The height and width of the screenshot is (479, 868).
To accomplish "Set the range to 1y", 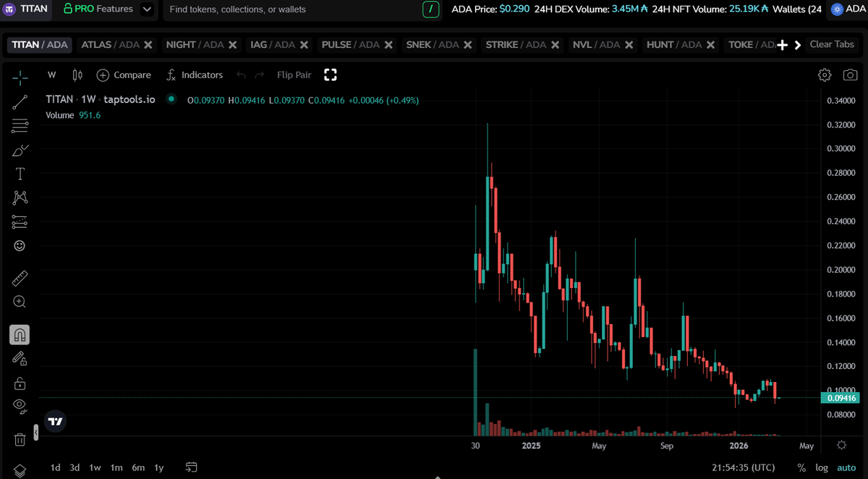I will 159,467.
